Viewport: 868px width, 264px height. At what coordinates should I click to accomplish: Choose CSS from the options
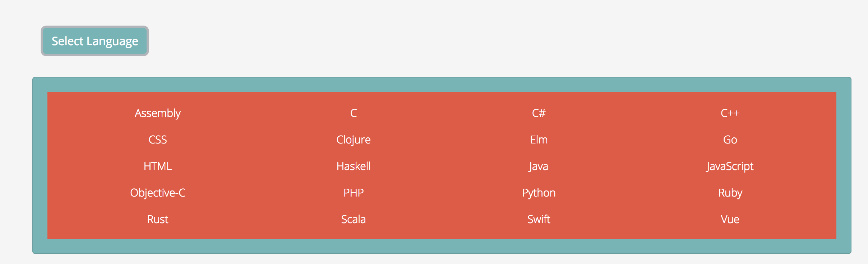tap(158, 140)
